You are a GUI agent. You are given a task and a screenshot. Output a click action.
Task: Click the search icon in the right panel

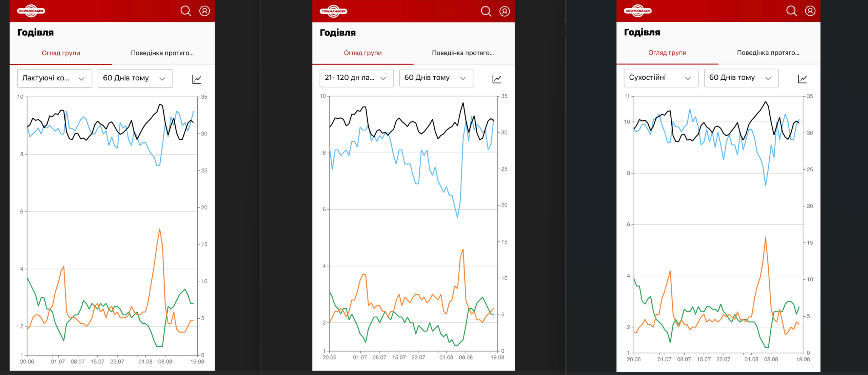coord(792,11)
